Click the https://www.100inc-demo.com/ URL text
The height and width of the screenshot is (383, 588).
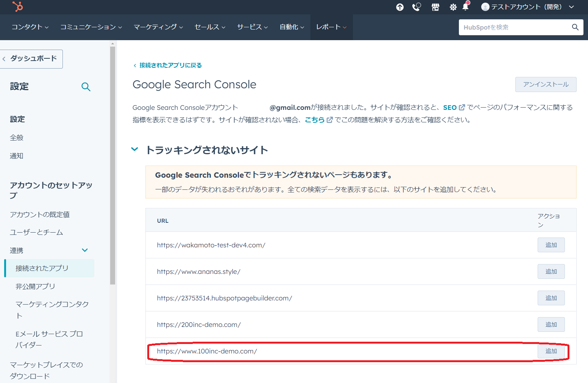click(x=207, y=351)
